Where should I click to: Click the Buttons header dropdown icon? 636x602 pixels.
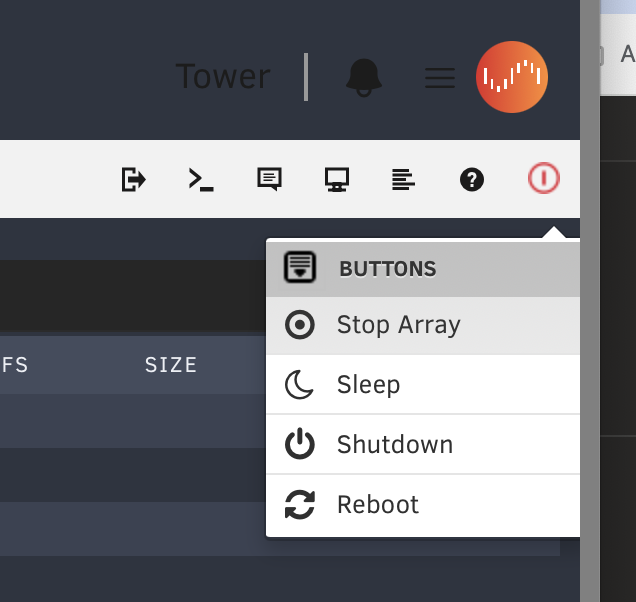click(x=300, y=267)
